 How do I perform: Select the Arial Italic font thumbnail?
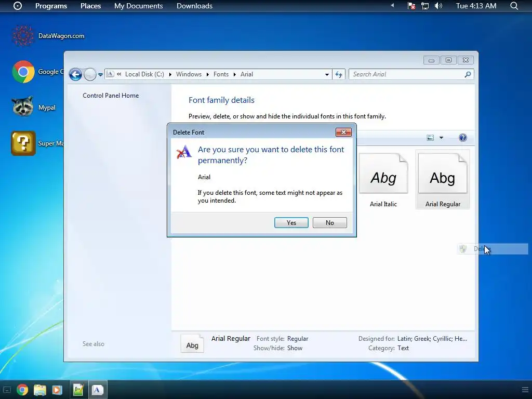point(383,180)
